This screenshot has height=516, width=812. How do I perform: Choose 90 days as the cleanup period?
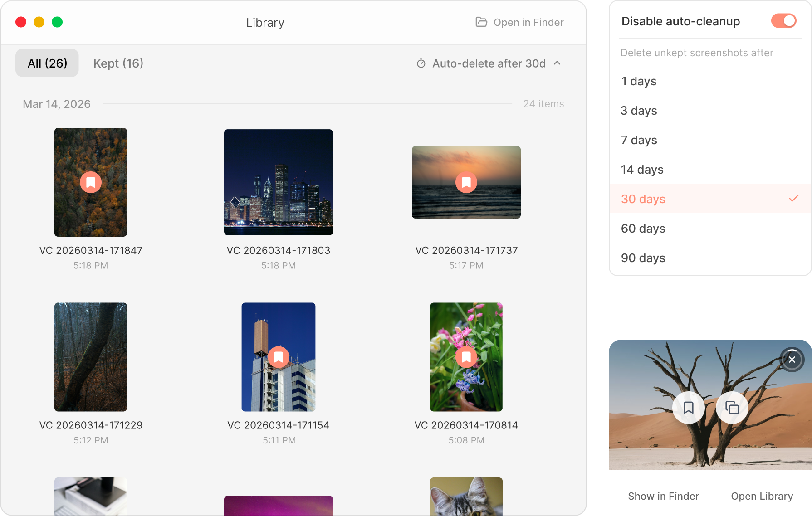(x=643, y=258)
